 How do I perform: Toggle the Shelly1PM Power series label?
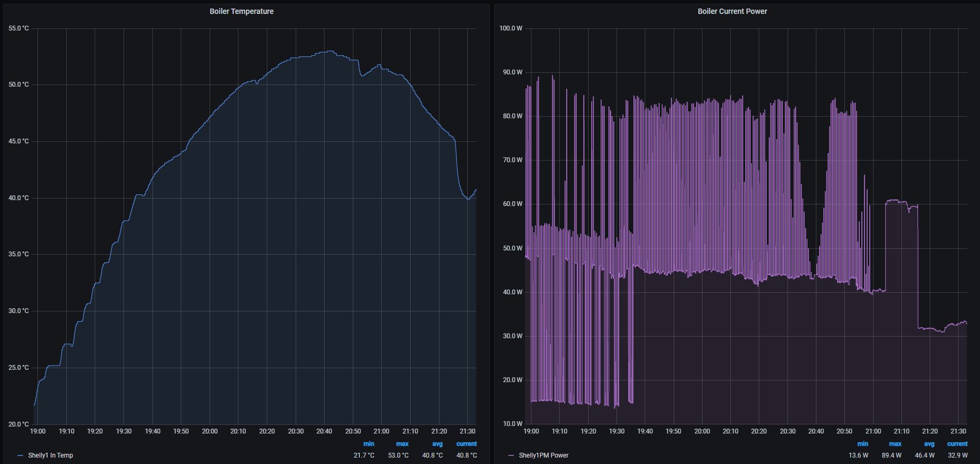point(543,455)
